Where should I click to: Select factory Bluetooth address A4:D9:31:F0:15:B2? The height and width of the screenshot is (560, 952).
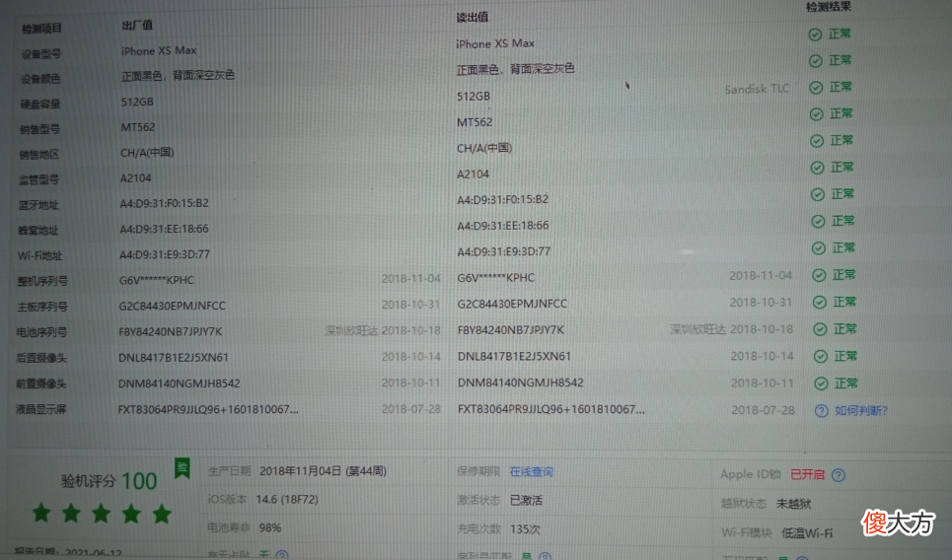click(x=165, y=204)
